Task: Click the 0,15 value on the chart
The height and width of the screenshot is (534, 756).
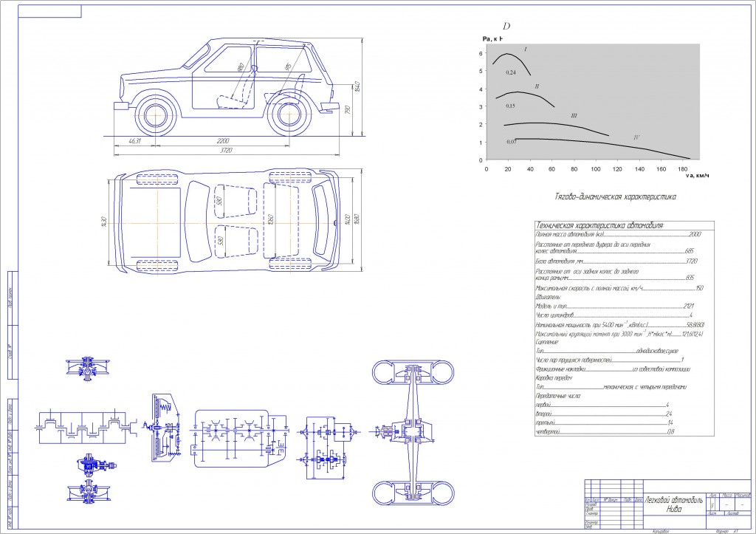Action: coord(511,106)
